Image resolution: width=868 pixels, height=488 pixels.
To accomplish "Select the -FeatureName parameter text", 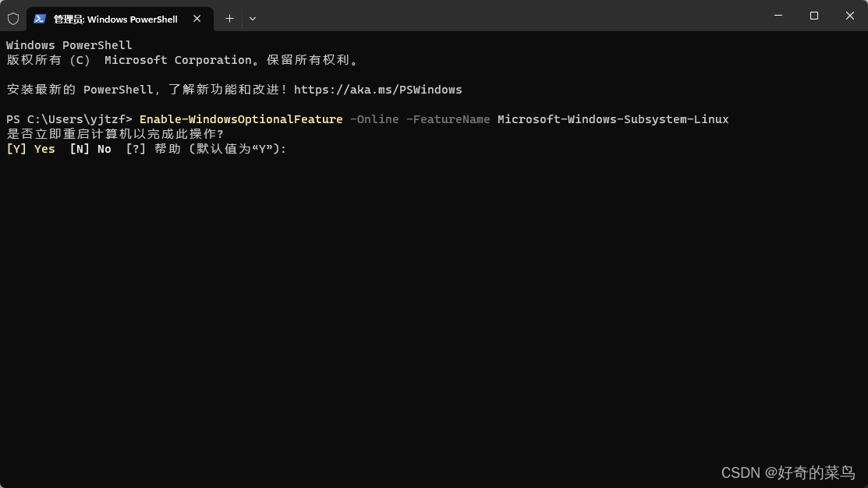I will tap(449, 119).
